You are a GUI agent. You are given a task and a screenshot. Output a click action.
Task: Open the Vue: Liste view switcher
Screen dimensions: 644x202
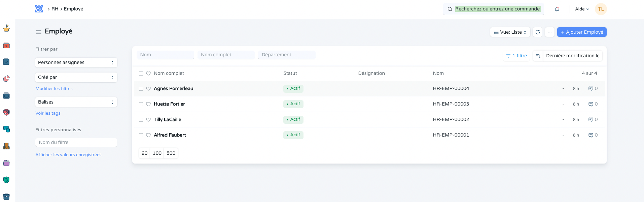510,32
